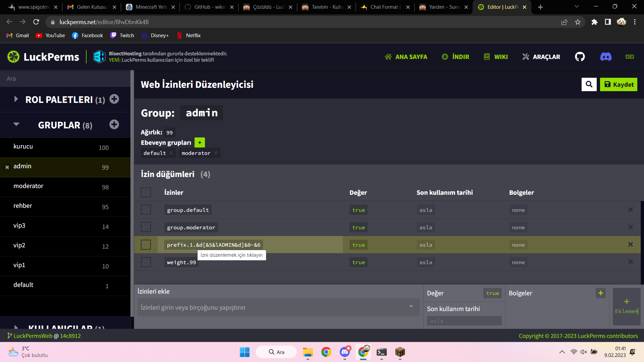The height and width of the screenshot is (362, 644).
Task: Show hidden system tray icons
Action: (x=562, y=352)
